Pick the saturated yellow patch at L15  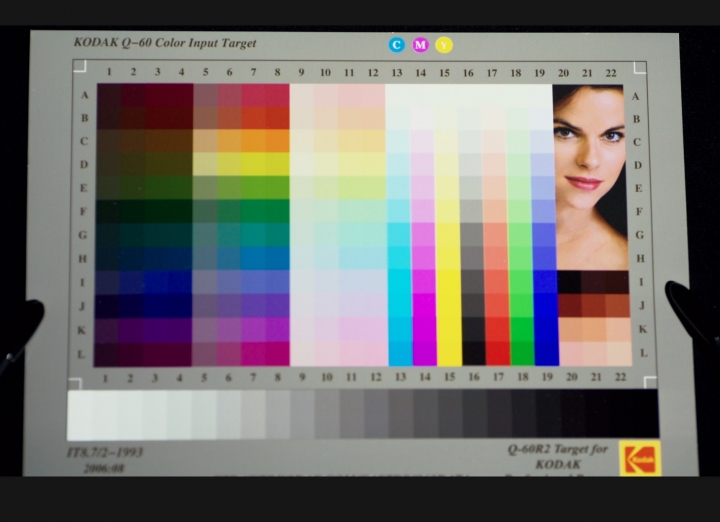(449, 353)
